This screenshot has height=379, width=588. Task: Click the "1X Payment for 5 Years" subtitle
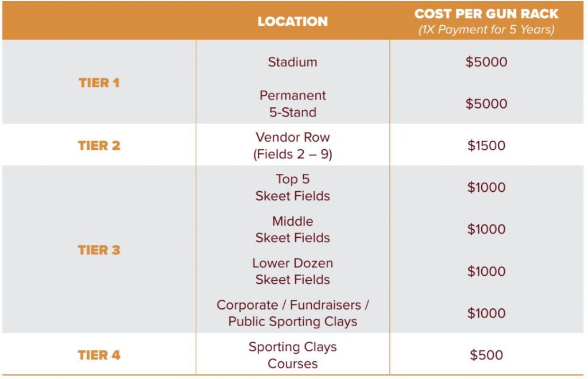click(x=486, y=29)
